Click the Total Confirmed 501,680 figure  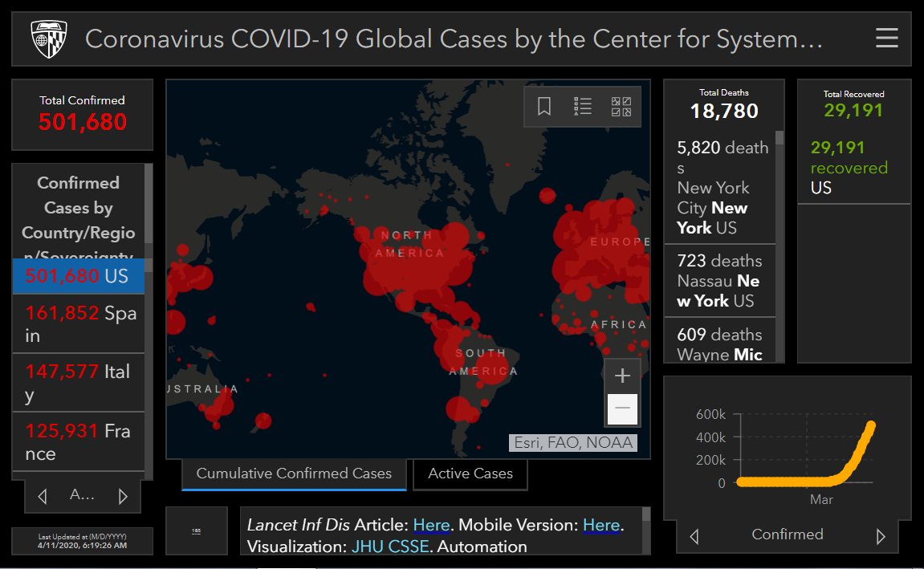[x=83, y=122]
